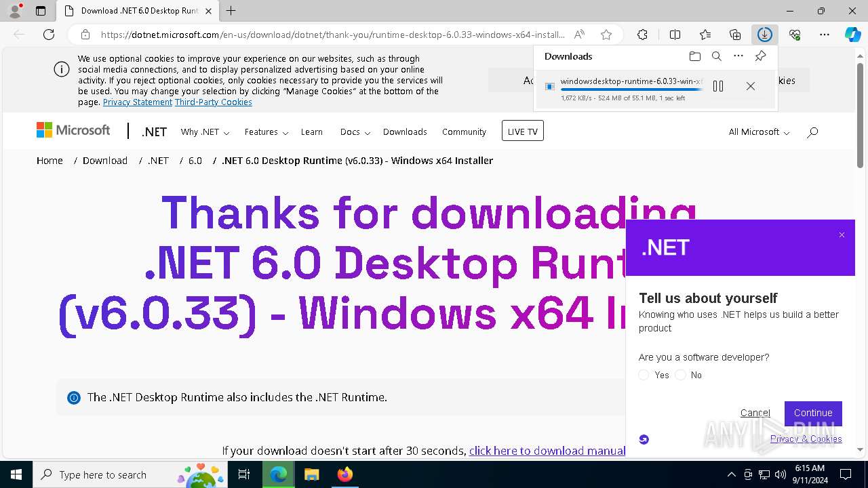Click the download progress bar
This screenshot has width=868, height=488.
tap(632, 89)
